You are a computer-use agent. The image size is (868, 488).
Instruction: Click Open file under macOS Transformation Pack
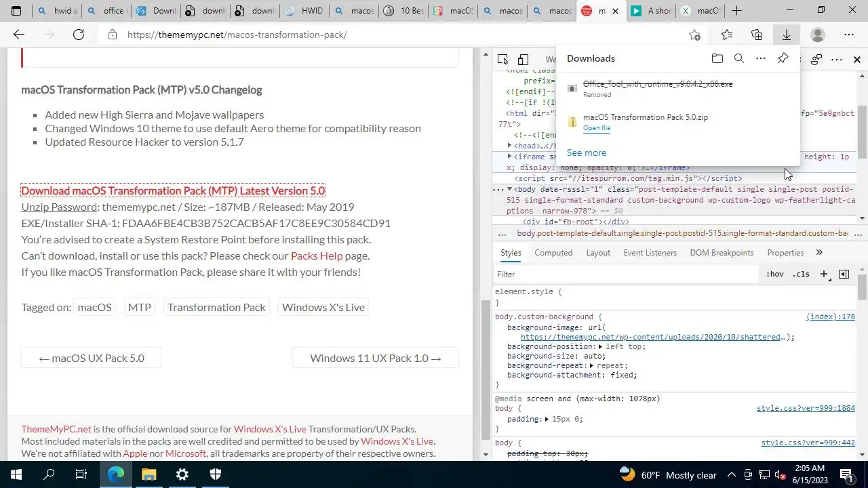click(597, 128)
